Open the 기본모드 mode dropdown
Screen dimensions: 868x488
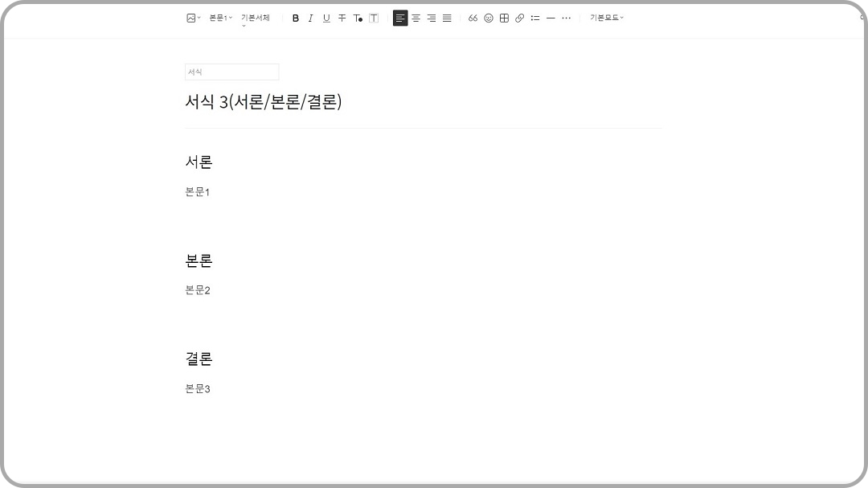pos(604,18)
